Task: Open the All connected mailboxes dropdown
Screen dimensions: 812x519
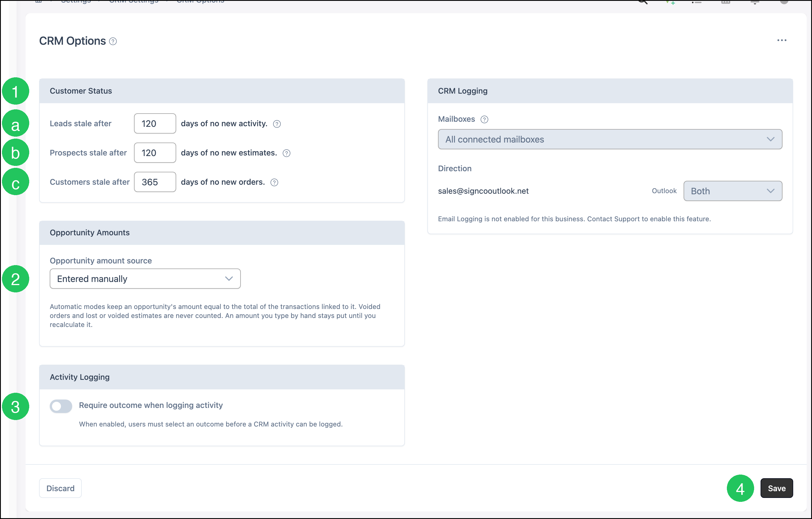Action: pos(610,139)
